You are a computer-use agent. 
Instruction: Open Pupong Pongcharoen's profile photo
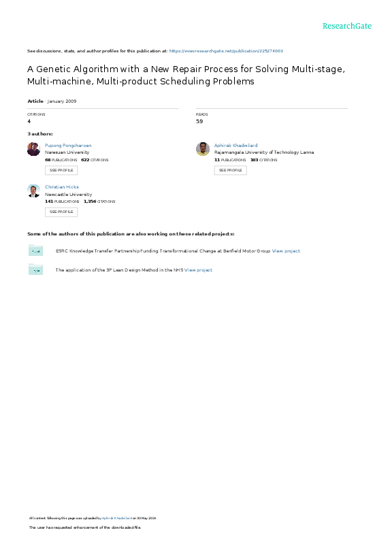coord(34,149)
